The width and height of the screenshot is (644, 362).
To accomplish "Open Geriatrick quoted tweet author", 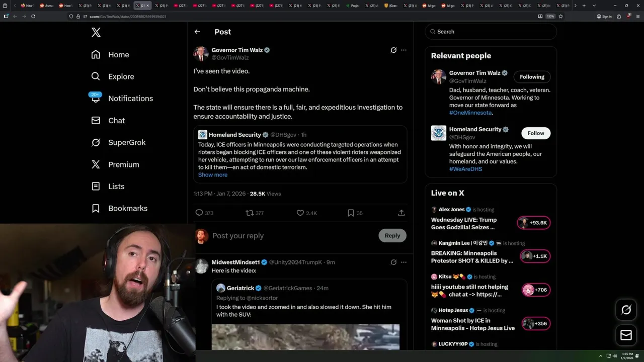I will click(x=240, y=288).
